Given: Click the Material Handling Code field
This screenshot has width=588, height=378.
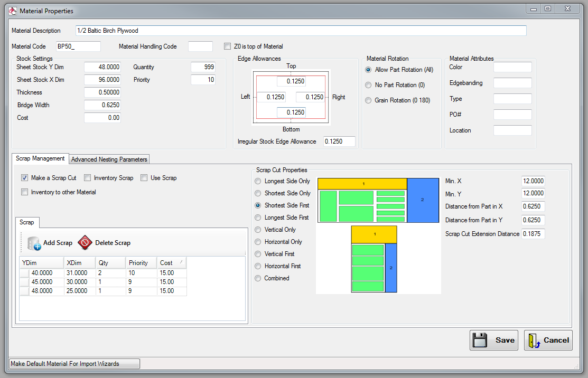Looking at the screenshot, I should 200,46.
